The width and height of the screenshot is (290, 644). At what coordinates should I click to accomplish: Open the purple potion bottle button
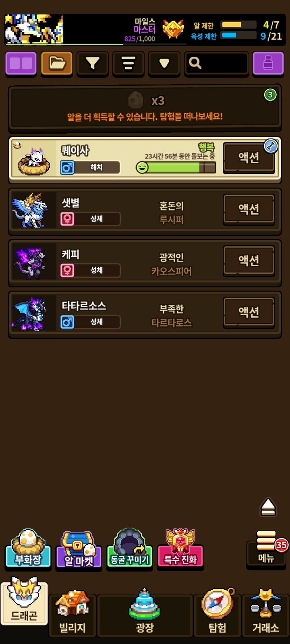point(268,64)
